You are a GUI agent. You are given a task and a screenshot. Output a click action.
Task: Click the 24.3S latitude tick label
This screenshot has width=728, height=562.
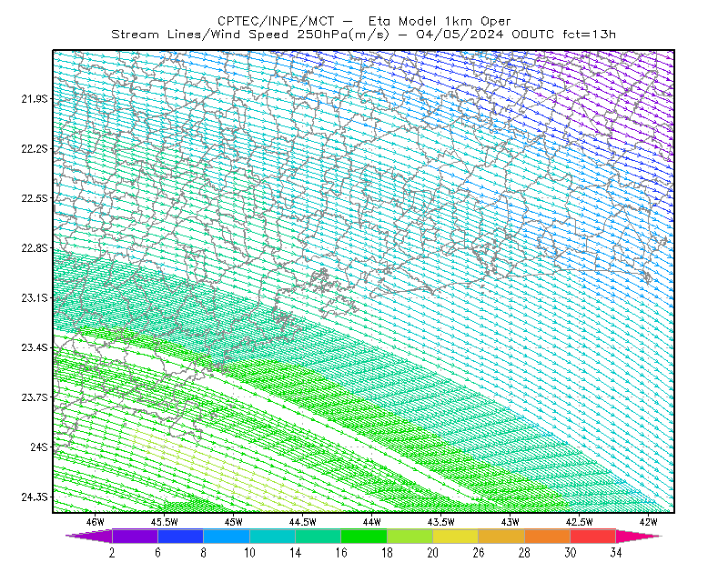[35, 497]
